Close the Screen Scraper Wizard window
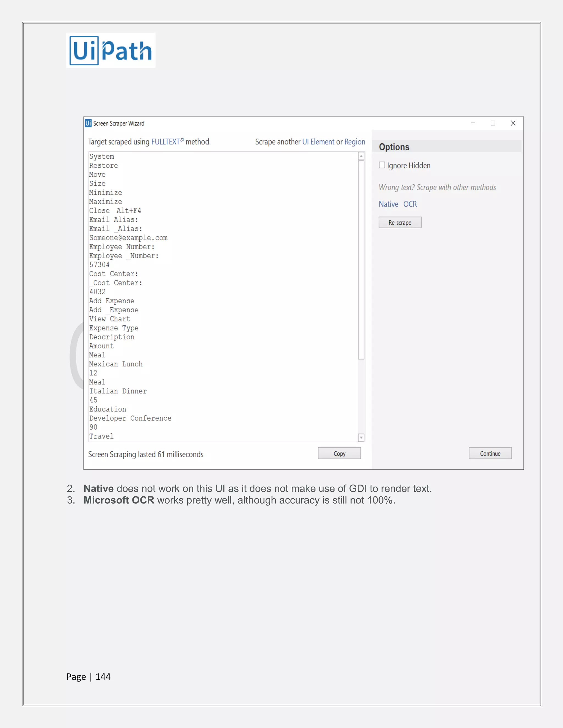The height and width of the screenshot is (728, 563). tap(513, 123)
